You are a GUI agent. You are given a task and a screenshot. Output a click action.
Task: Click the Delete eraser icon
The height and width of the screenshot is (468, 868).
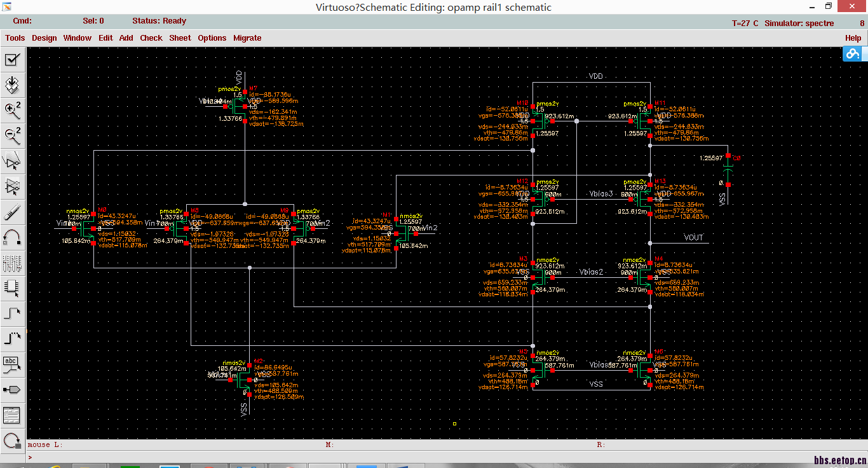pos(12,212)
